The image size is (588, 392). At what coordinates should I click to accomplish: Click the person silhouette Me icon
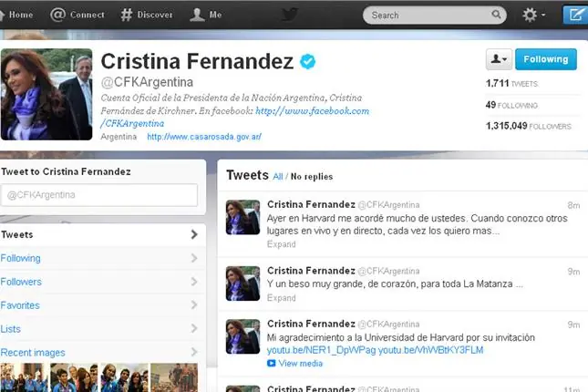point(197,15)
